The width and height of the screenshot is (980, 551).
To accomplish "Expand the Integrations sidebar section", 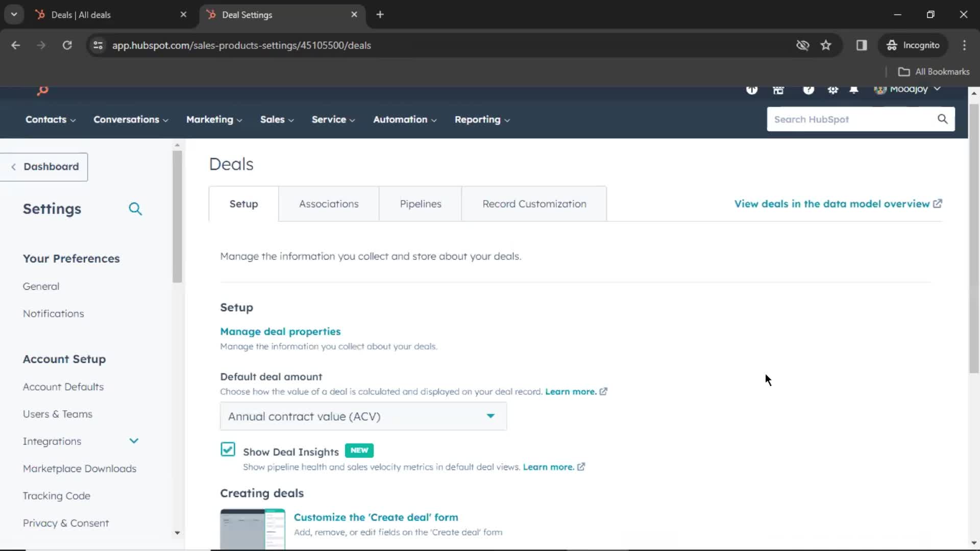I will 134,441.
